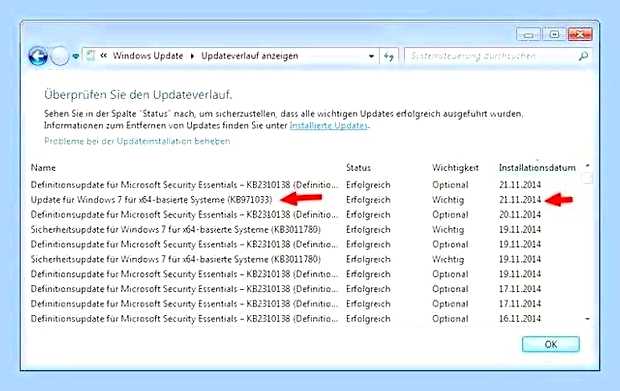
Task: Maximize the Updateverlauf window
Action: (554, 34)
